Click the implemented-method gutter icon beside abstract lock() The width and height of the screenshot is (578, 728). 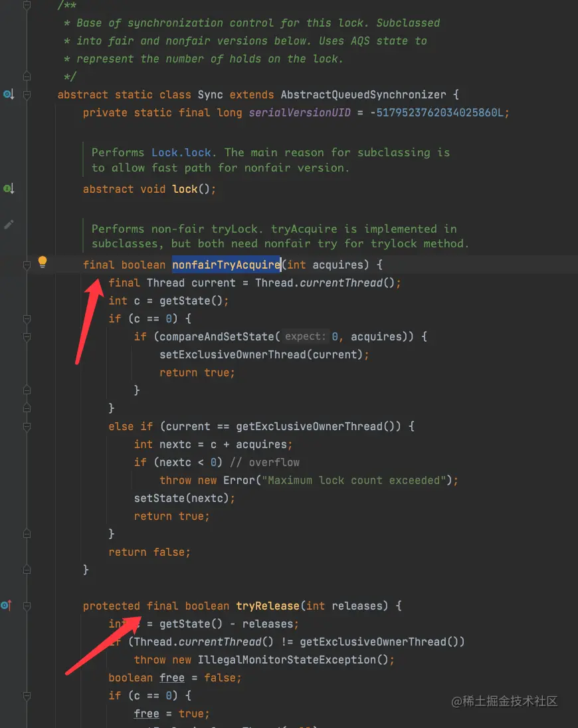pos(9,189)
